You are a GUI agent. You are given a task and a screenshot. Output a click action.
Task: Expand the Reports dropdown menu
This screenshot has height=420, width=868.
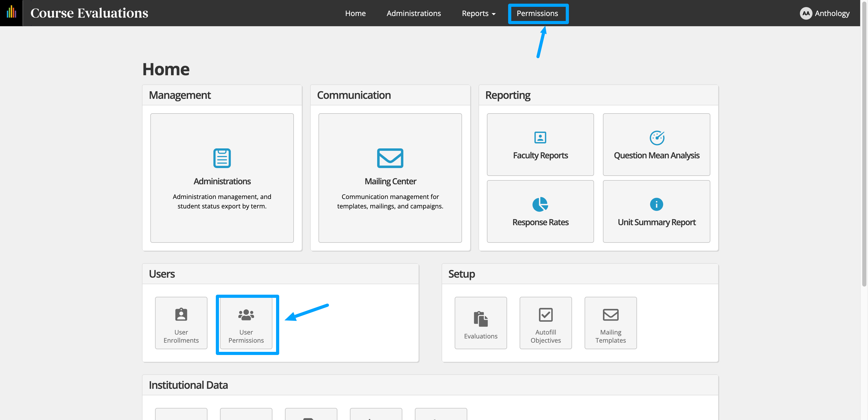[x=479, y=13]
